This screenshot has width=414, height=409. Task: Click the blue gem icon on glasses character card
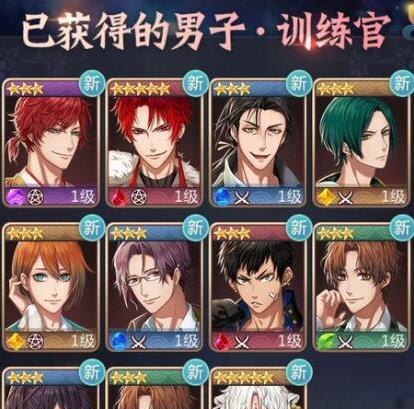tap(119, 342)
